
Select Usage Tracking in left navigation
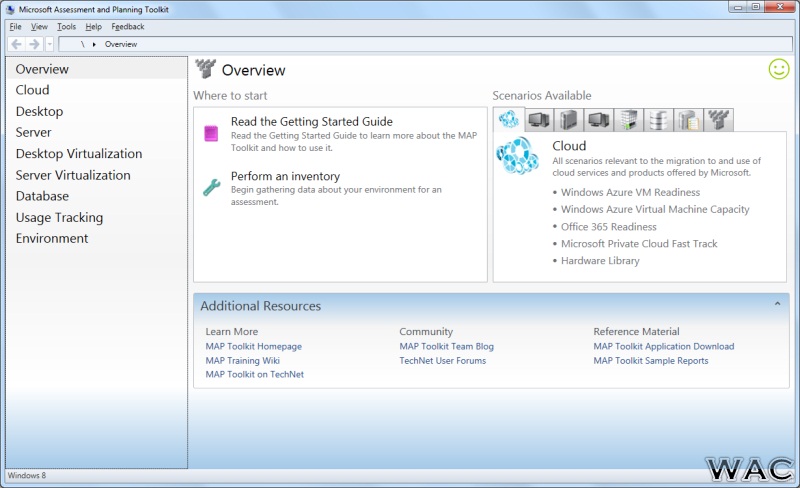[x=97, y=217]
